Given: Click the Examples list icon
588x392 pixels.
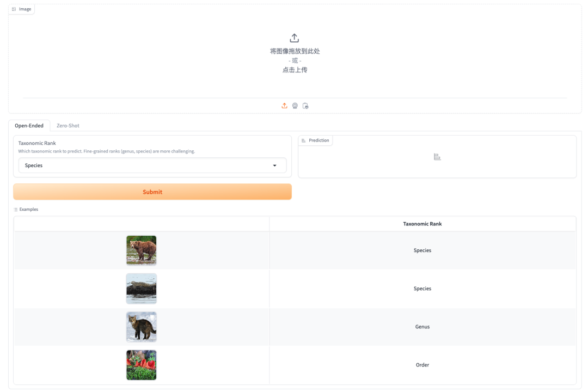Looking at the screenshot, I should pos(15,209).
